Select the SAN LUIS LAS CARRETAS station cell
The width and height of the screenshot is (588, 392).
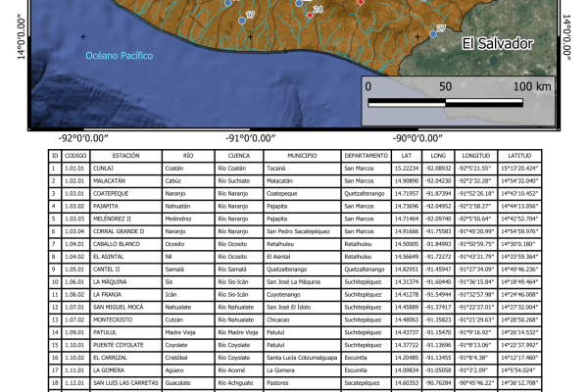pos(126,383)
